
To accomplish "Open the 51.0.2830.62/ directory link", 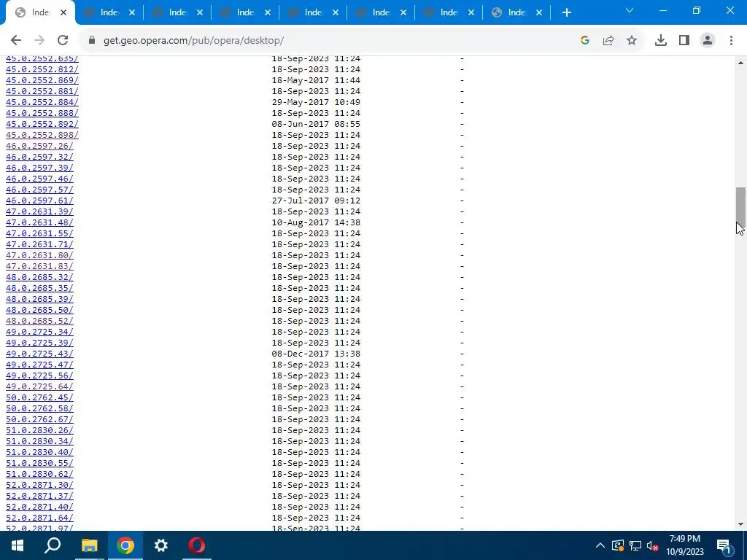I will [x=39, y=475].
